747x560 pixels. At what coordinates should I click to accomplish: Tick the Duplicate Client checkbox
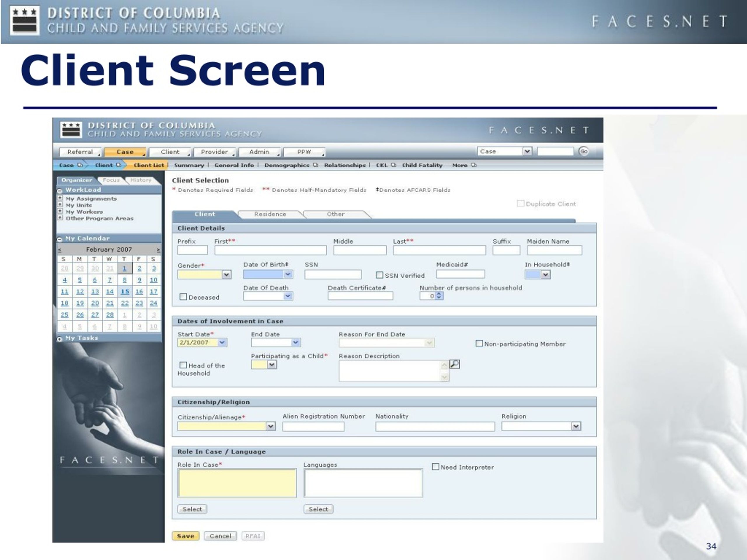pos(520,203)
